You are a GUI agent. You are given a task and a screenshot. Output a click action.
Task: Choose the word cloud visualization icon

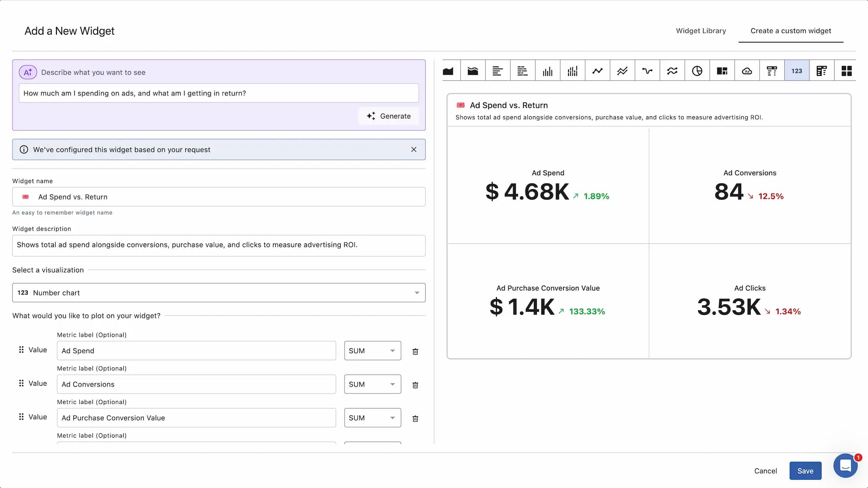click(747, 70)
